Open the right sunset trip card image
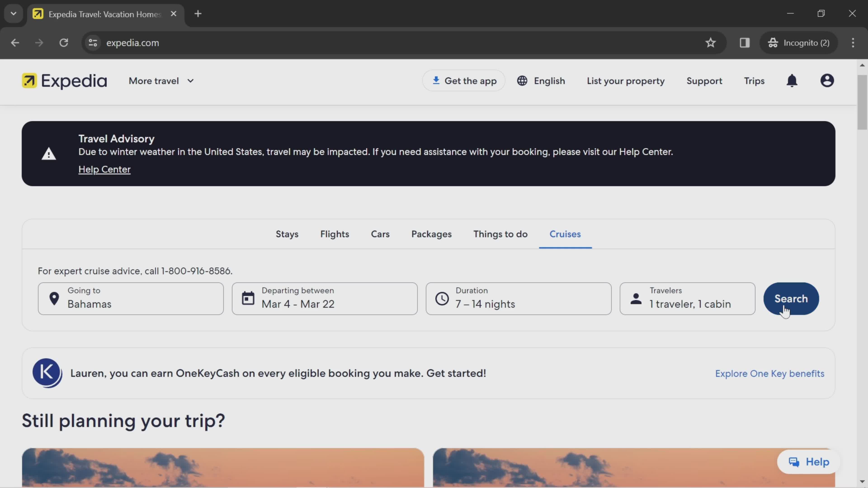The width and height of the screenshot is (868, 488). (634, 467)
